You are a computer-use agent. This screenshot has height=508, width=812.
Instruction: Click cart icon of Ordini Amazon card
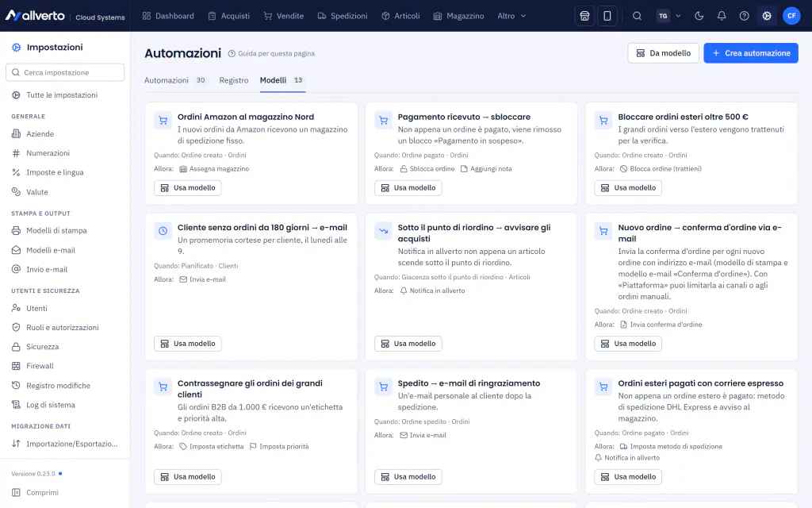[x=163, y=121]
